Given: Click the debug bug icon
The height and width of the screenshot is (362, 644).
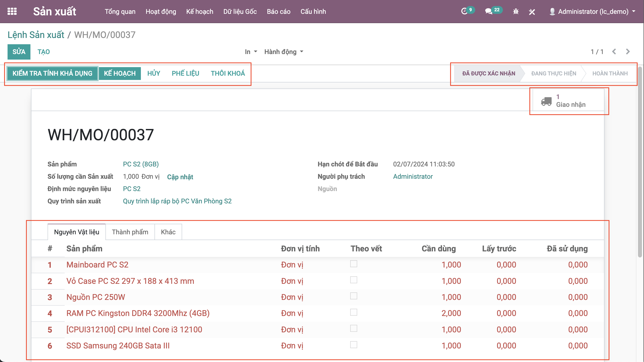Looking at the screenshot, I should (516, 12).
